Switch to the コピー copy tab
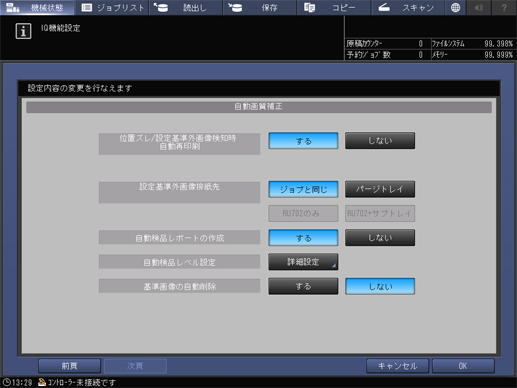Image resolution: width=517 pixels, height=388 pixels. pyautogui.click(x=334, y=7)
